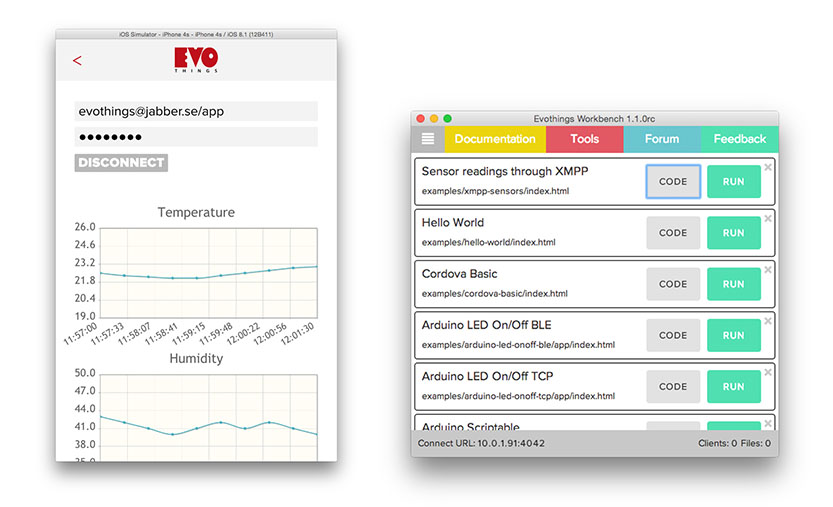Click the Temperature chart line
The height and width of the screenshot is (507, 833).
(x=209, y=274)
